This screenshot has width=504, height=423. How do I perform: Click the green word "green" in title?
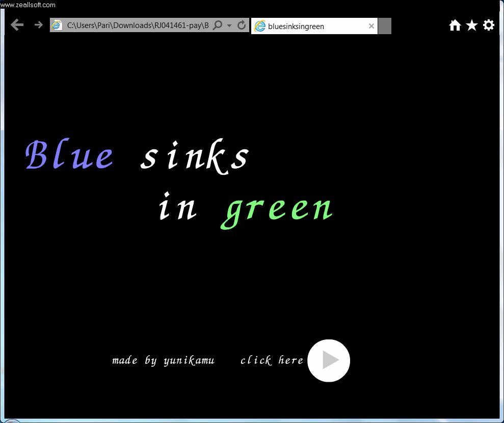[278, 209]
